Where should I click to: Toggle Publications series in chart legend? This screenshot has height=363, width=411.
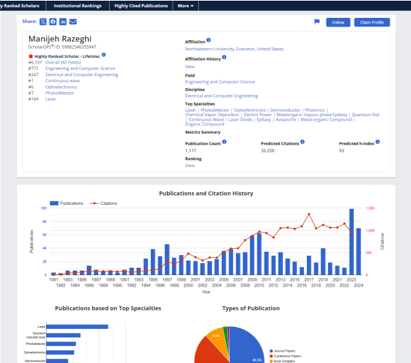[66, 203]
